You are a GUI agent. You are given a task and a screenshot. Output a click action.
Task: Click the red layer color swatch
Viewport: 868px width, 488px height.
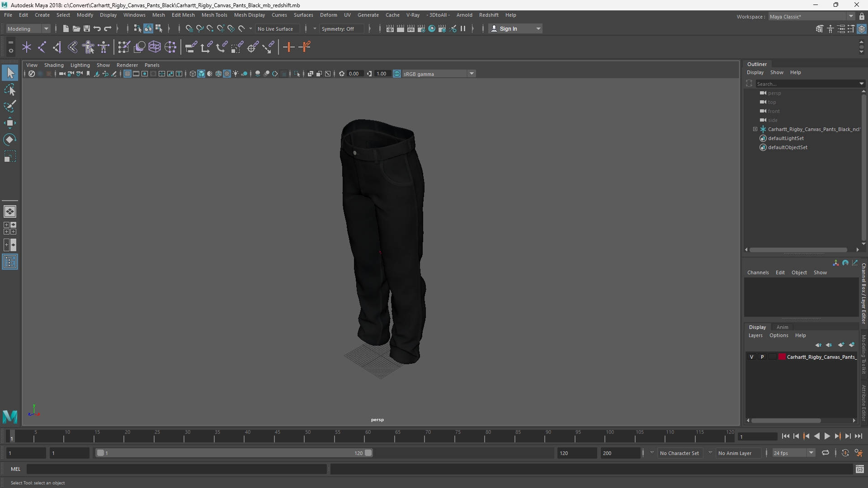point(782,357)
